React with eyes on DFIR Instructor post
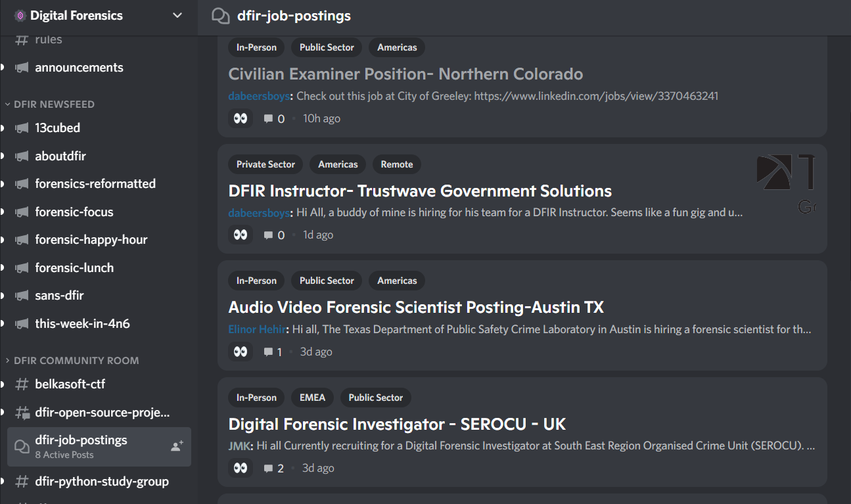Viewport: 851px width, 504px height. click(241, 235)
